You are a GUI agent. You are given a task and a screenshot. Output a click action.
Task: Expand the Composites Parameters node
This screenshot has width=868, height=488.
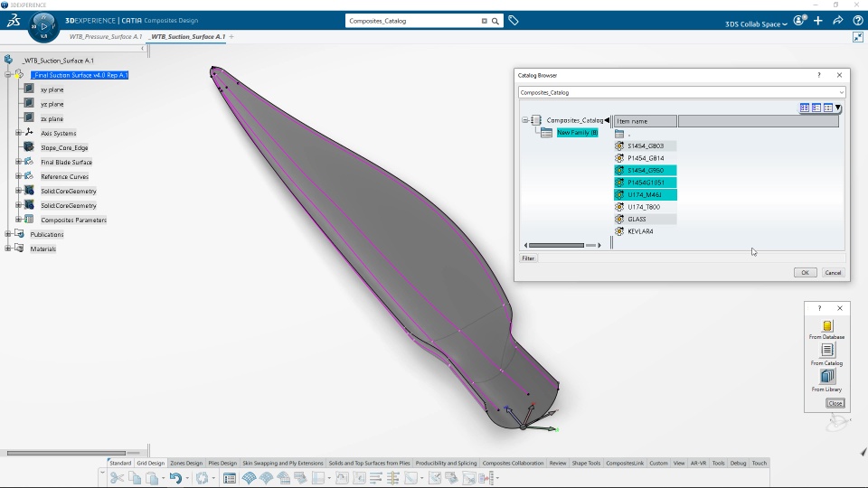tap(18, 220)
